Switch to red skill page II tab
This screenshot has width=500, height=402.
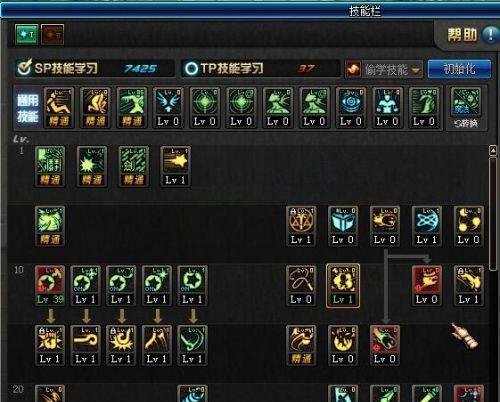click(x=53, y=34)
